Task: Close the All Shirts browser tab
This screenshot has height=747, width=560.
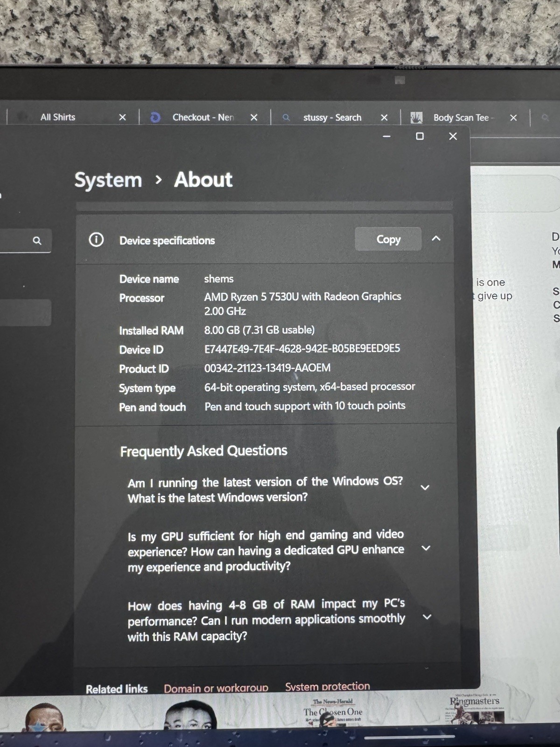Action: (x=122, y=118)
